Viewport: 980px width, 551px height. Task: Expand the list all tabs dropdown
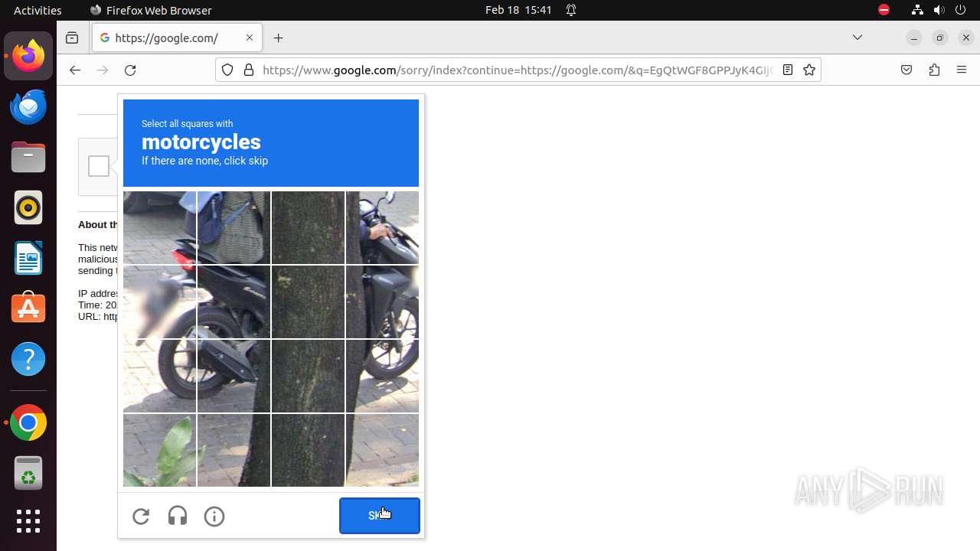(x=857, y=37)
